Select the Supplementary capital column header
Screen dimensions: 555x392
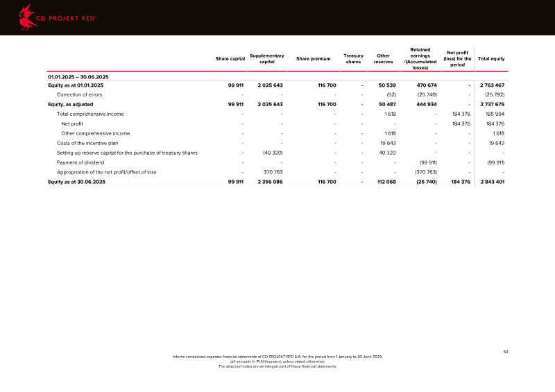click(x=267, y=59)
